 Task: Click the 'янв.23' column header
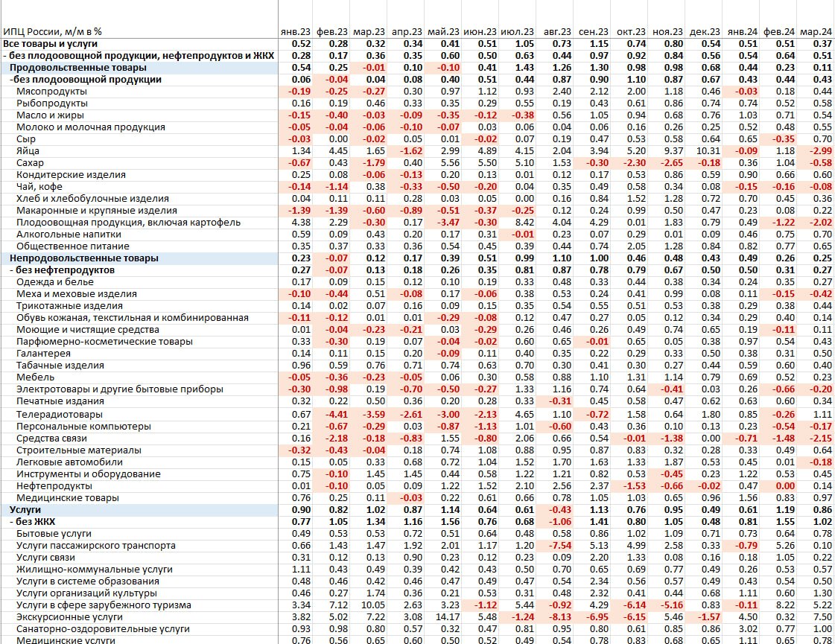point(295,32)
